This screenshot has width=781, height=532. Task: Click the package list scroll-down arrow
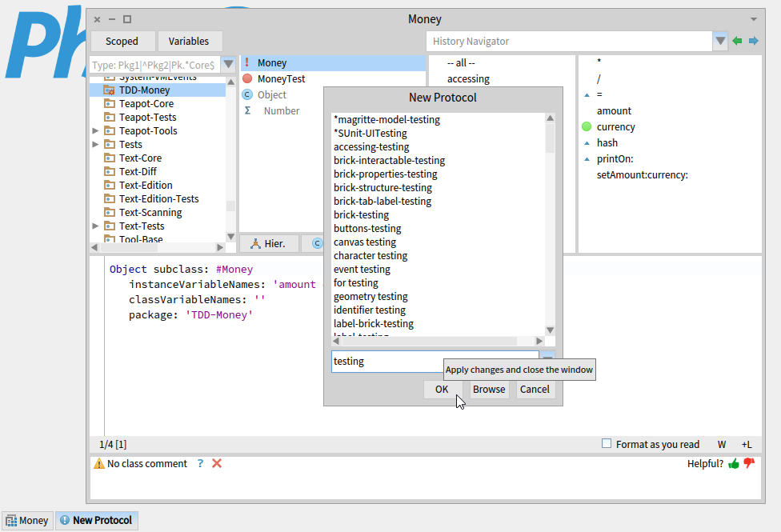point(230,237)
